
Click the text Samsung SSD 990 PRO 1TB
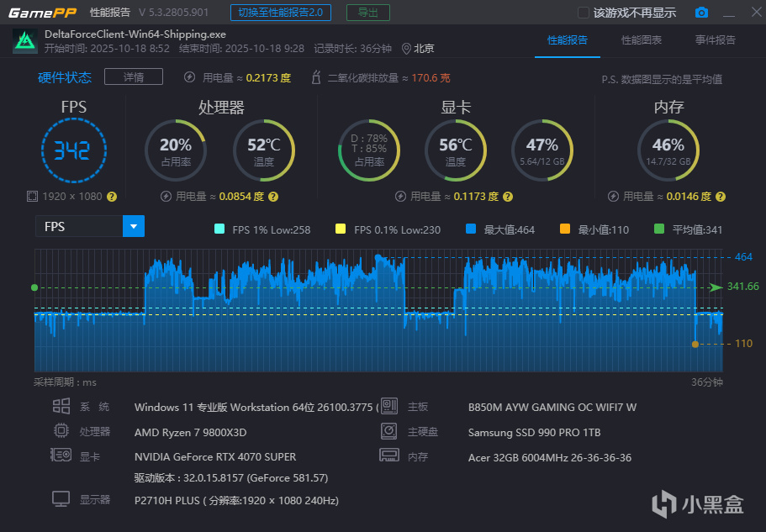[535, 433]
